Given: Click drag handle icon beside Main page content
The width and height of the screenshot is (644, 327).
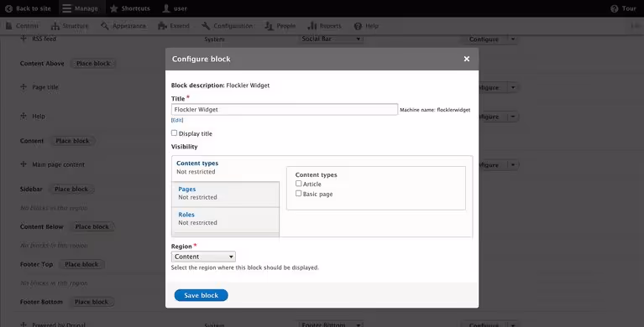Looking at the screenshot, I should 24,164.
